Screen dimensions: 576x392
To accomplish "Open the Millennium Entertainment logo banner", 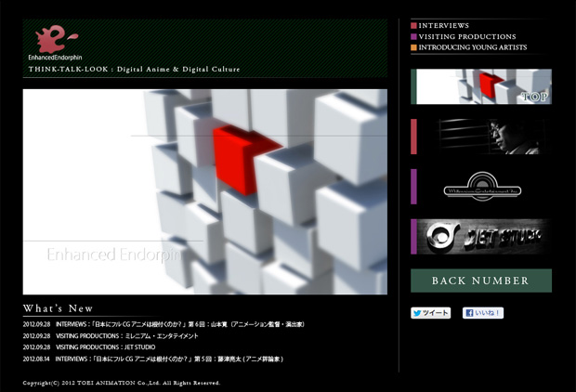I will (483, 187).
